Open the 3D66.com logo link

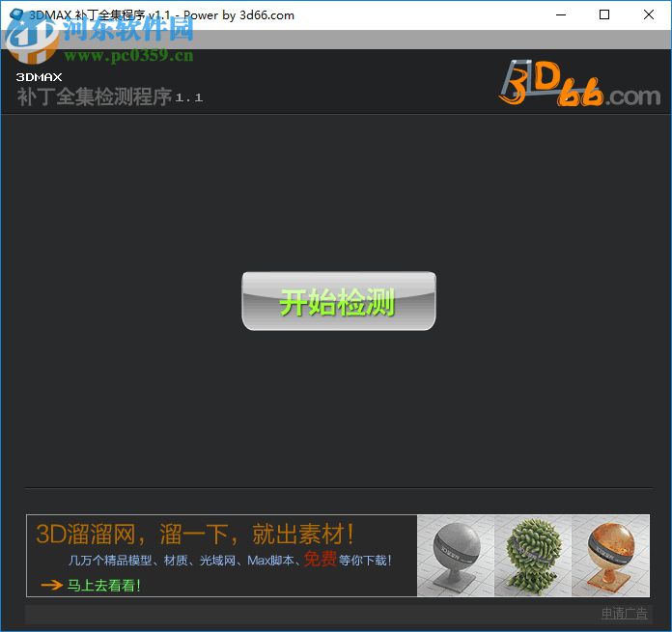pos(580,83)
